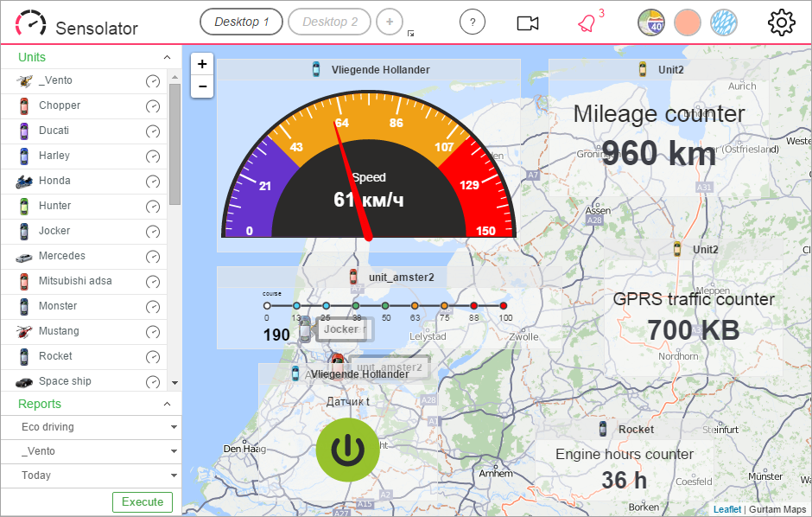This screenshot has width=812, height=517.
Task: Add a new desktop with plus button
Action: [390, 22]
